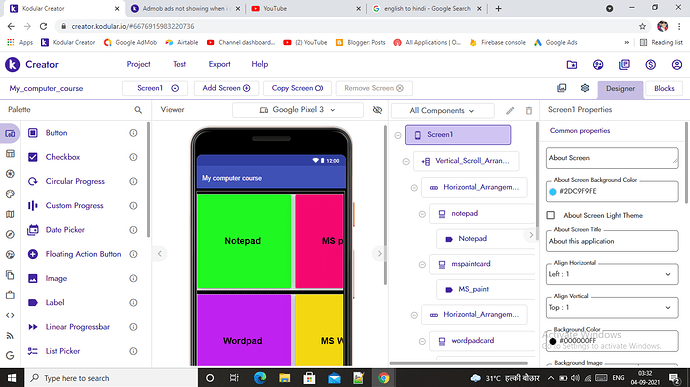Image resolution: width=690 pixels, height=387 pixels.
Task: Click the viewer previous arrow chevron
Action: (x=160, y=254)
